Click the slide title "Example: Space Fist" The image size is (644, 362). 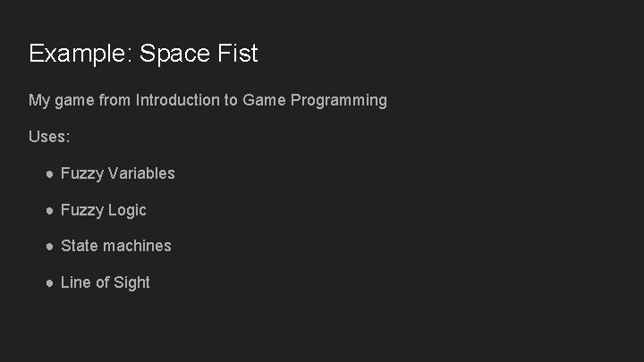tap(143, 54)
